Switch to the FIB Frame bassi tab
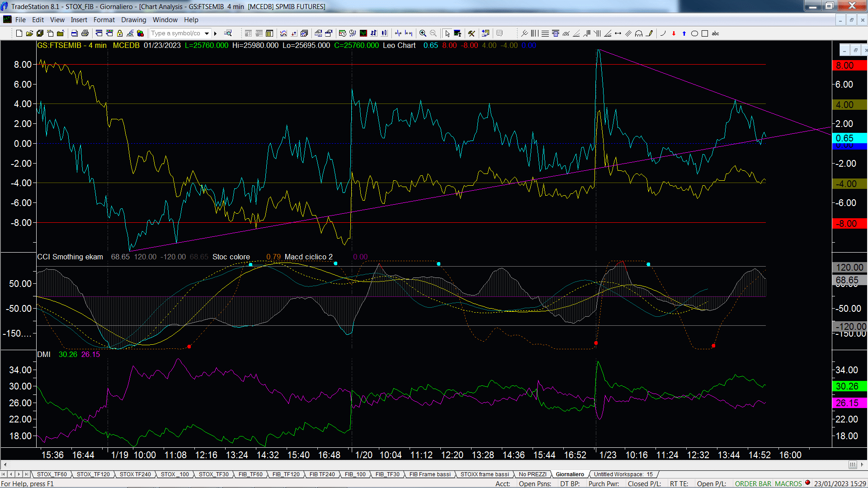This screenshot has width=868, height=488. tap(430, 474)
